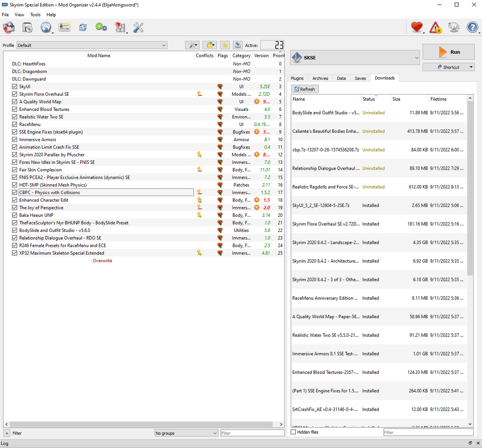
Task: Click the create backup icon
Action: coord(237,45)
